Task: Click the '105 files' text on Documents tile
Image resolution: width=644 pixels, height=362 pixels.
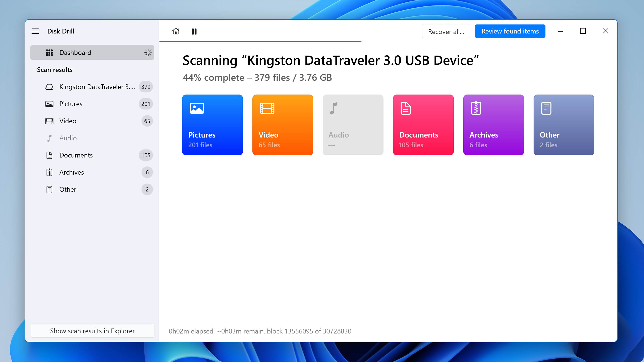Action: pos(411,145)
